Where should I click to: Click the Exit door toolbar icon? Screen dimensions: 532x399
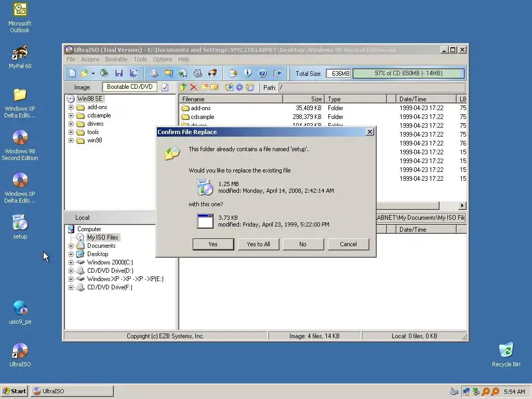point(277,73)
